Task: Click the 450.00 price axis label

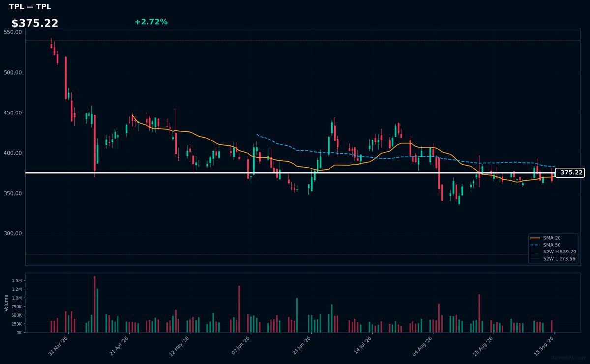Action: (x=13, y=113)
